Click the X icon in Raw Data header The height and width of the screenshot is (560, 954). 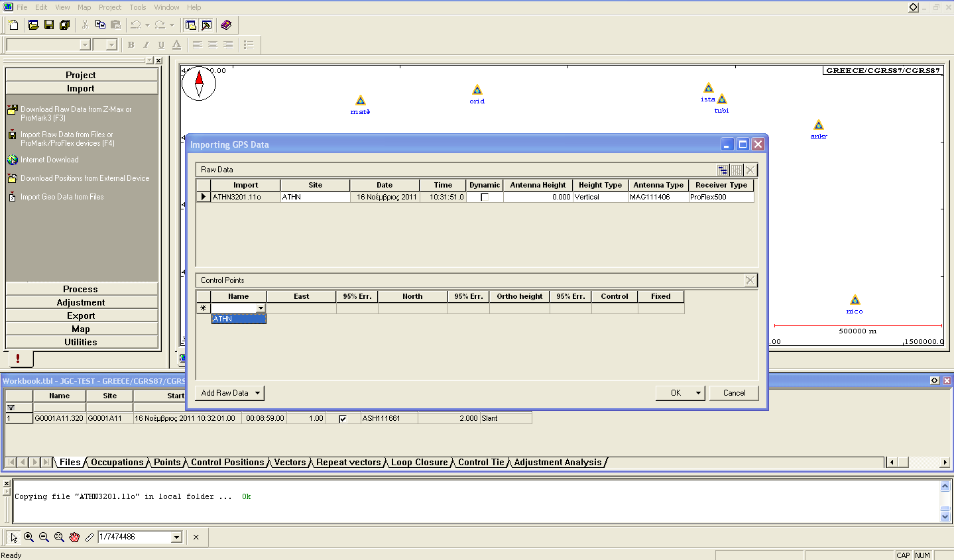(750, 170)
